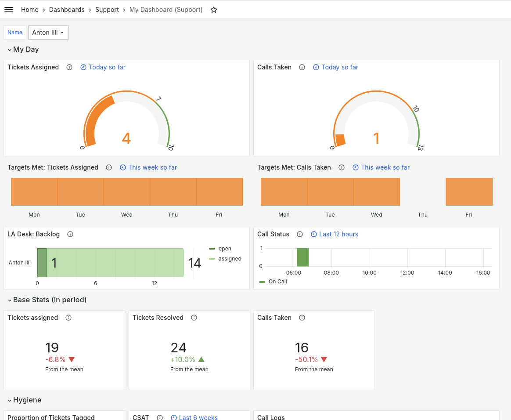Open Support folder in the breadcrumb
Viewport: 511px width, 420px height.
pos(107,10)
